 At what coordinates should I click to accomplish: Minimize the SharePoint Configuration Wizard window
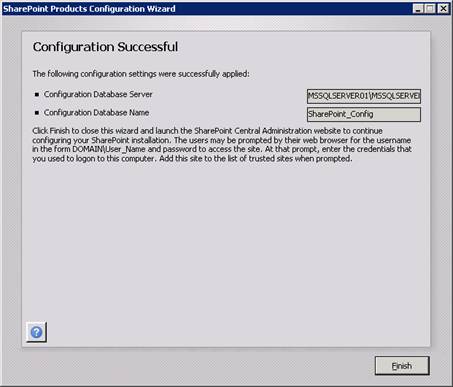(418, 9)
